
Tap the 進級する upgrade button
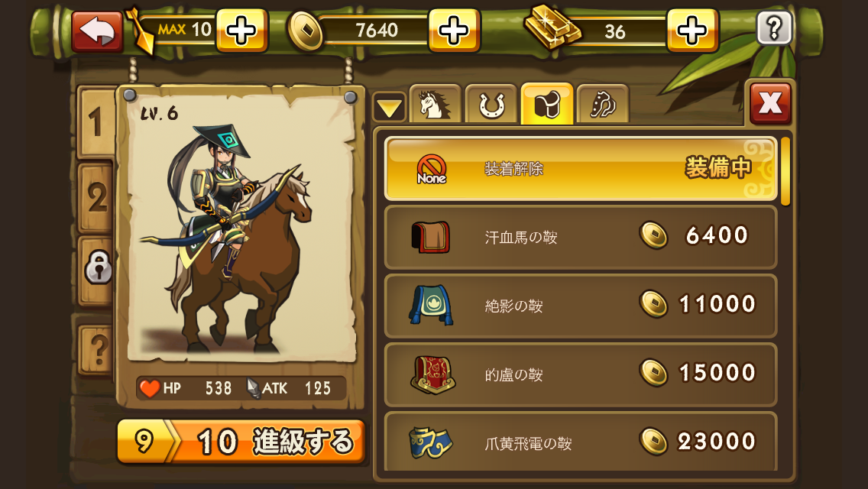pyautogui.click(x=241, y=442)
